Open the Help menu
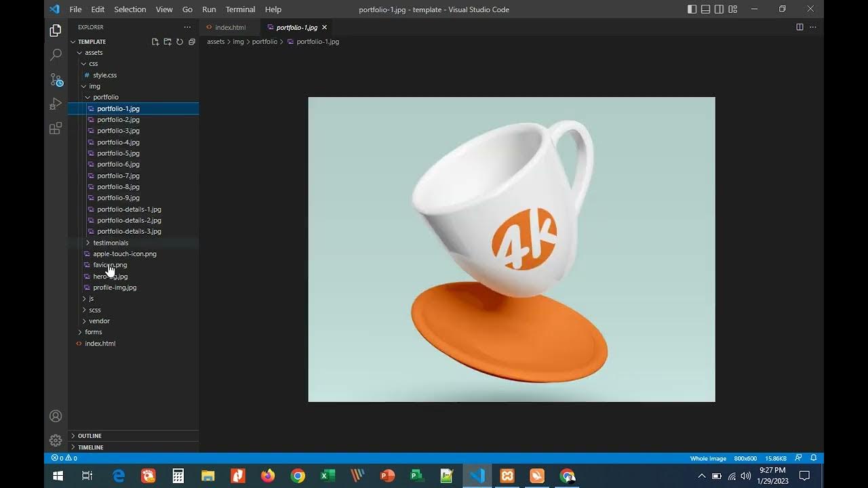Screen dimensions: 868x488 pyautogui.click(x=273, y=9)
